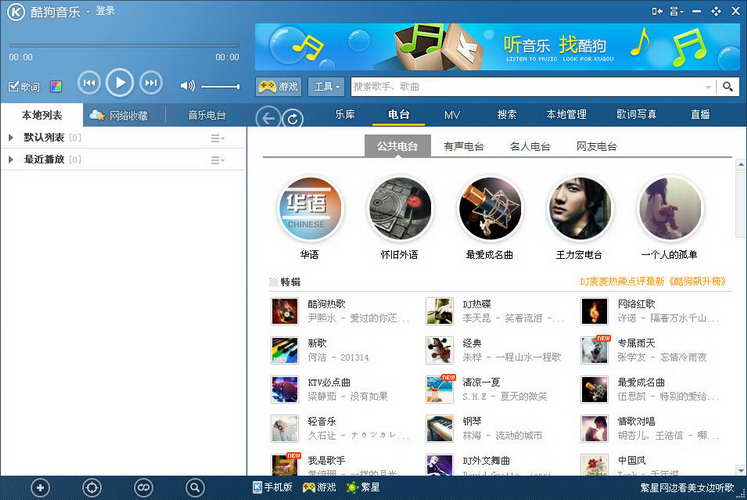Open 最近播放 list menu icon

coord(217,160)
